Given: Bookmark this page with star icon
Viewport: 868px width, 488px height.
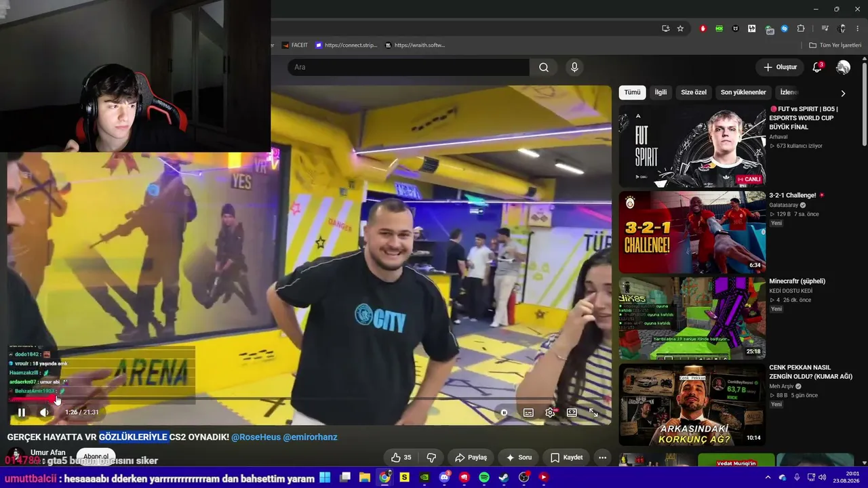Looking at the screenshot, I should click(x=680, y=28).
